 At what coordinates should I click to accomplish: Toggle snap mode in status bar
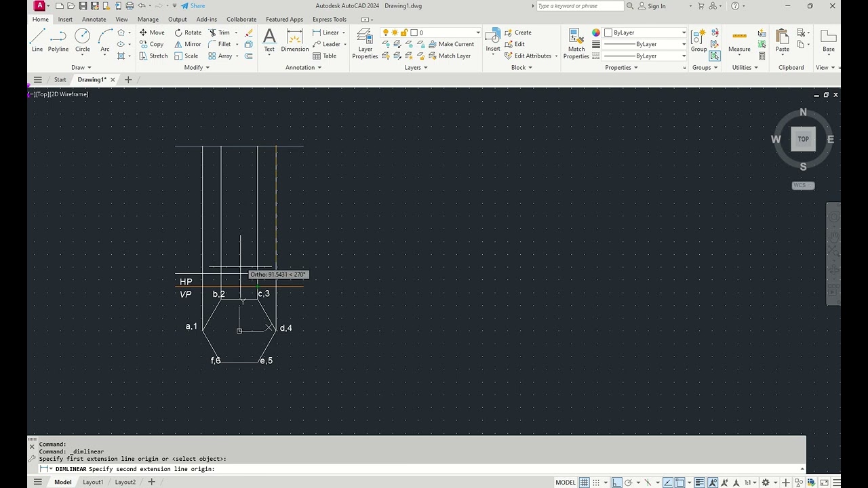(x=596, y=483)
